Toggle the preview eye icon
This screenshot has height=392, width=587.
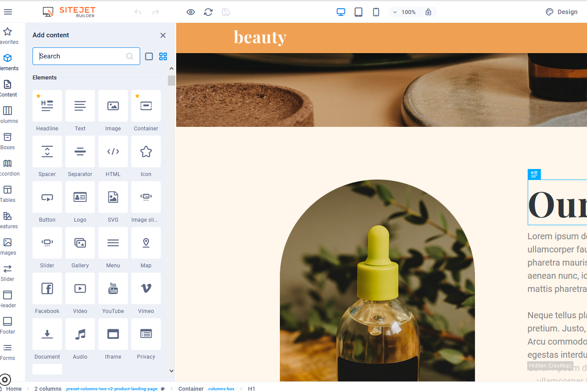tap(191, 12)
